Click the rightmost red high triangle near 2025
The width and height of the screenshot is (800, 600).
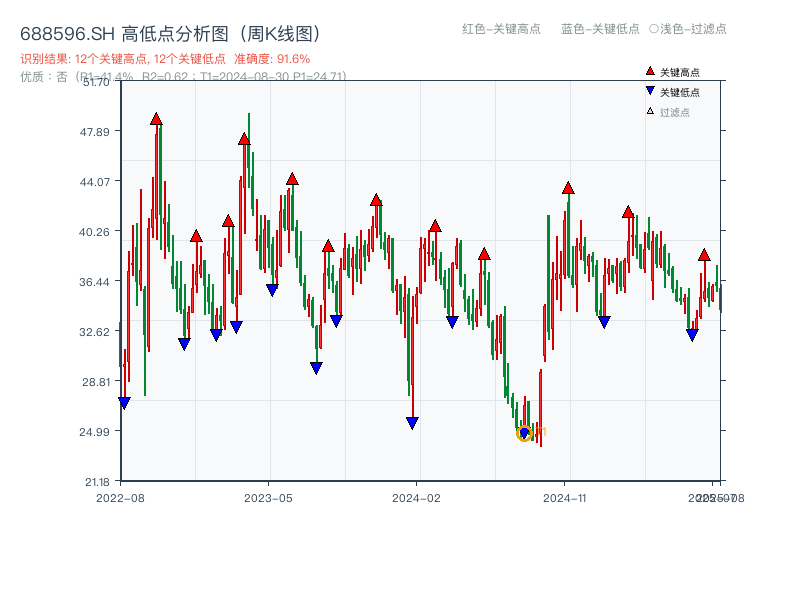(705, 253)
